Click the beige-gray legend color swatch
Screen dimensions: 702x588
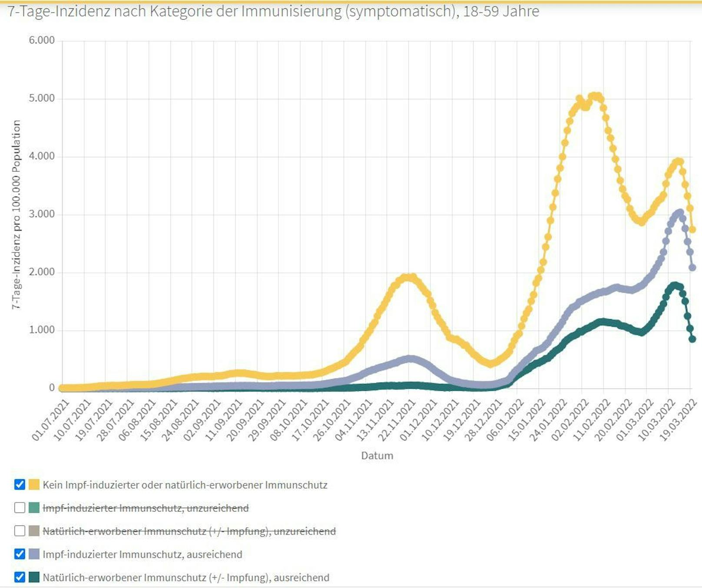34,531
